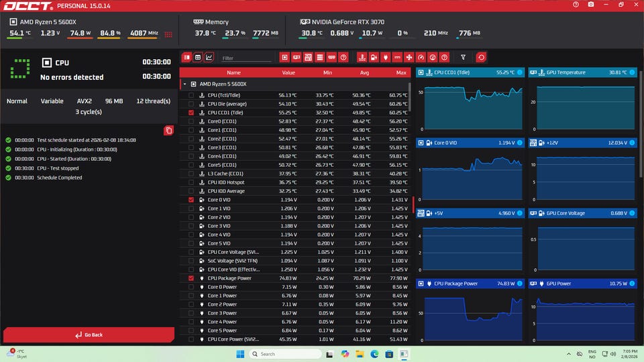Check the CPU (Tctl/Tdie) row checkbox
The image size is (644, 362).
pos(191,95)
